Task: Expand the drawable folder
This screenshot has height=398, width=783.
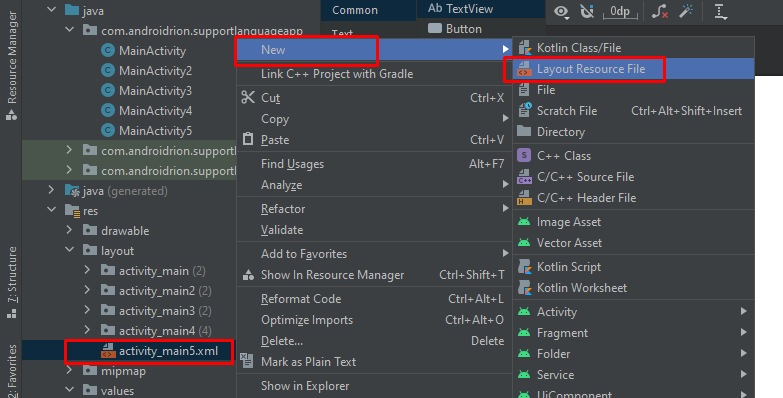Action: [x=69, y=230]
